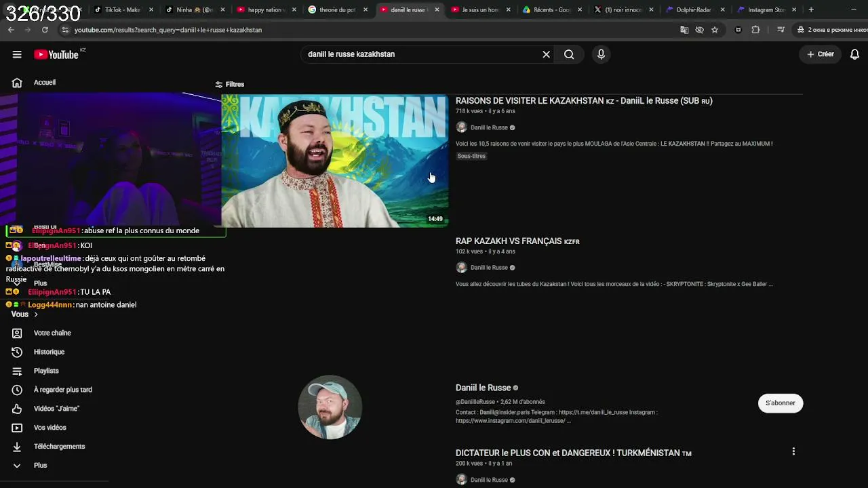Start voice search with the microphone
Image resolution: width=868 pixels, height=488 pixels.
[601, 54]
